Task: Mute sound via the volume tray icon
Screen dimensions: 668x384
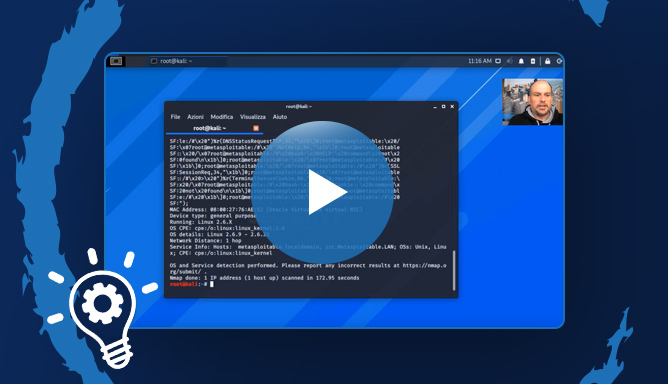Action: [x=510, y=61]
